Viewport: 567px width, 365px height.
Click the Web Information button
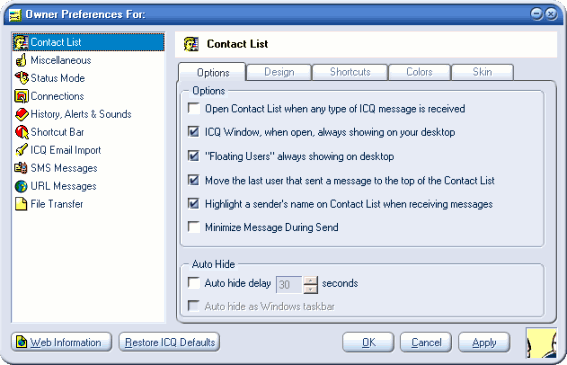[61, 342]
